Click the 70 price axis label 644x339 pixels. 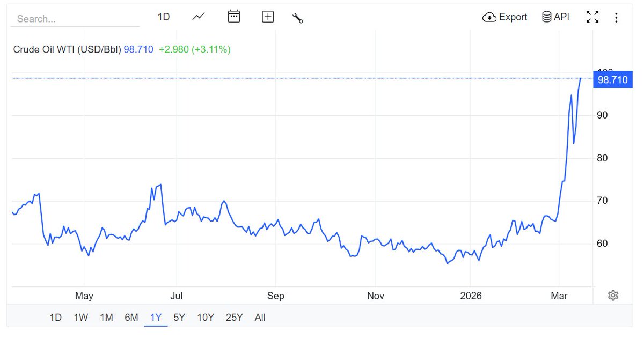(603, 201)
